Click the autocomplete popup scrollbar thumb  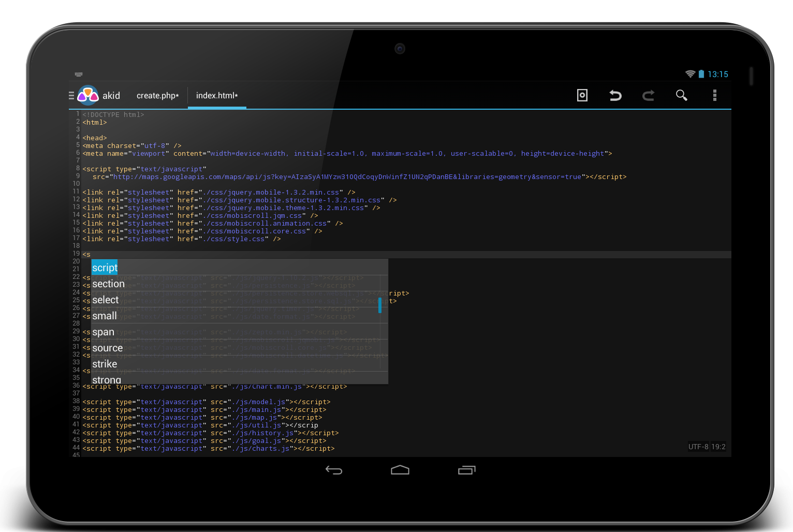[380, 305]
